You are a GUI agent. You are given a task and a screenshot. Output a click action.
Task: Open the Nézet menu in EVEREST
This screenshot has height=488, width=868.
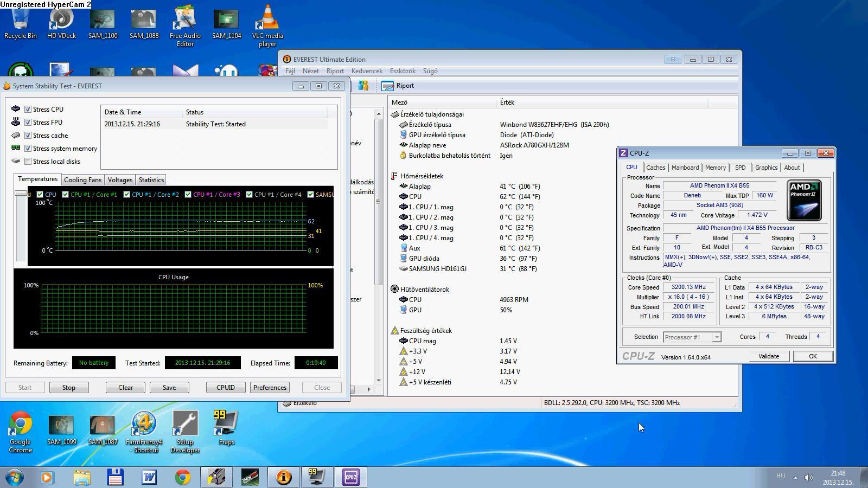click(311, 71)
